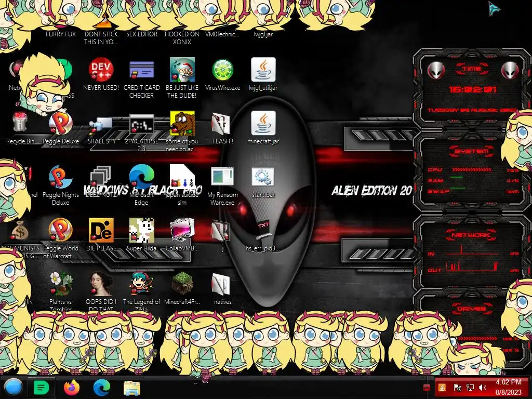
Task: Click the Start orb on taskbar
Action: click(x=14, y=387)
